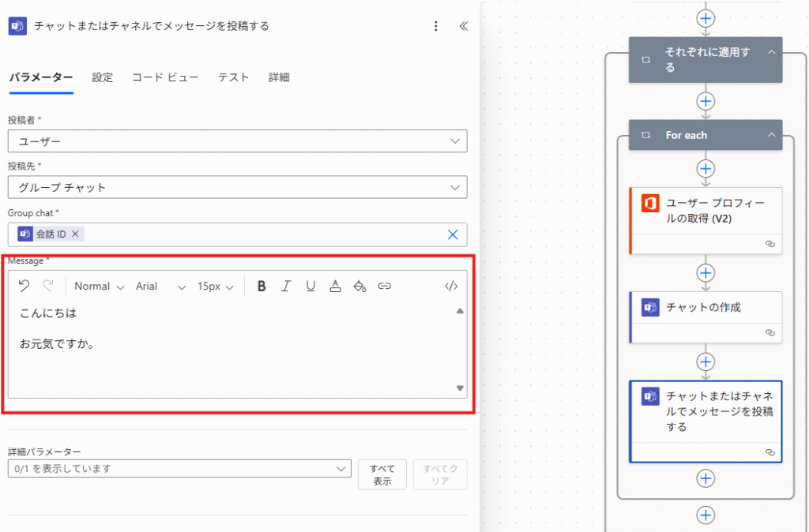The image size is (809, 532).
Task: Add step above ユーザー プロフィールの取得
Action: point(706,169)
